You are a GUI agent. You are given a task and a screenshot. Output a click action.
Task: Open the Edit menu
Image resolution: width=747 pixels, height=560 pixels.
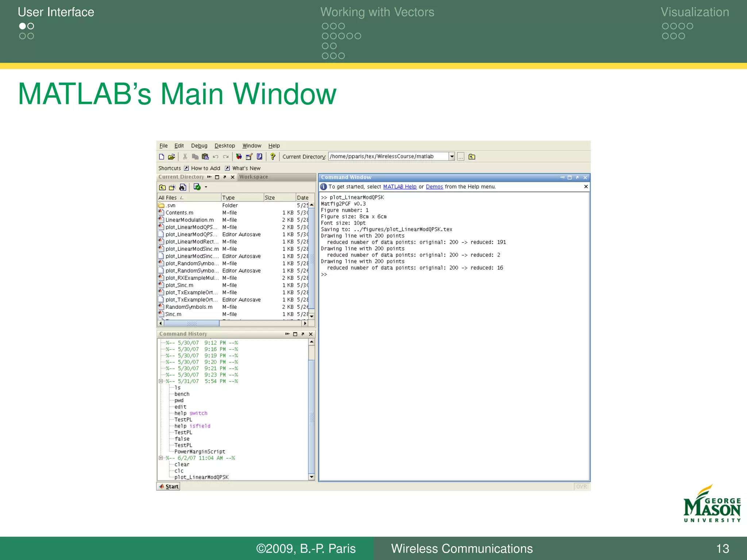(x=179, y=145)
